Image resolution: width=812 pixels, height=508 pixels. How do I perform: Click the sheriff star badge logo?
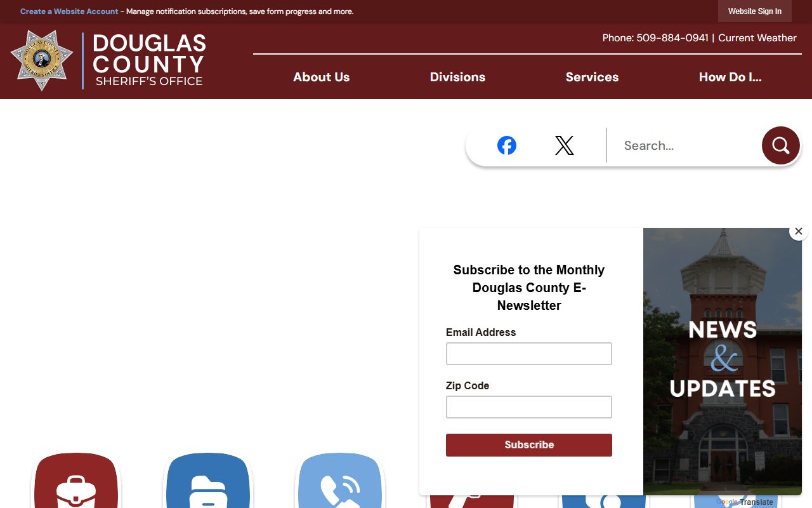click(42, 60)
